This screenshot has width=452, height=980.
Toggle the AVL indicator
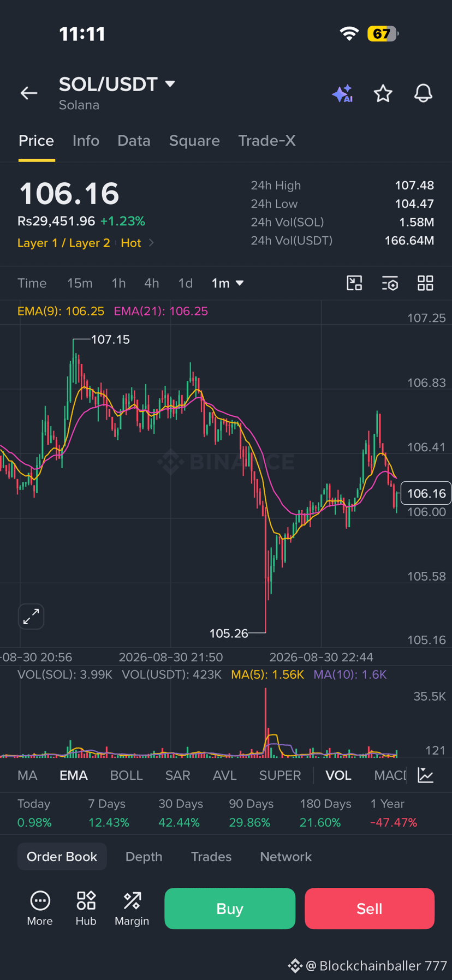coord(224,775)
